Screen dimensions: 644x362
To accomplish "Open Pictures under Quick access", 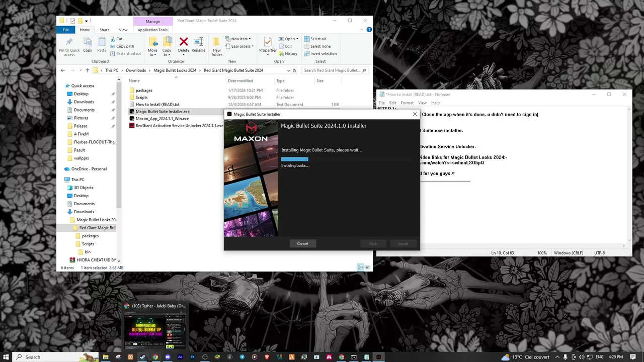I will [81, 118].
